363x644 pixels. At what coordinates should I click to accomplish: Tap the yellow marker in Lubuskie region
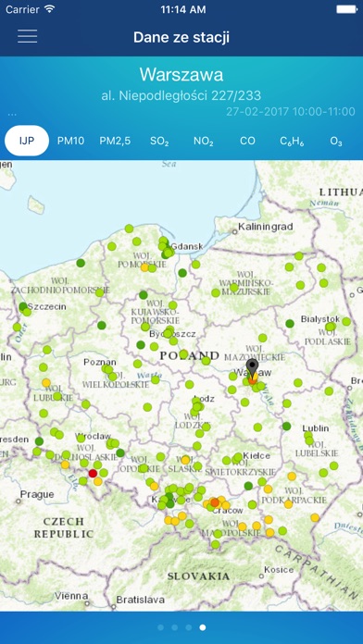[46, 382]
